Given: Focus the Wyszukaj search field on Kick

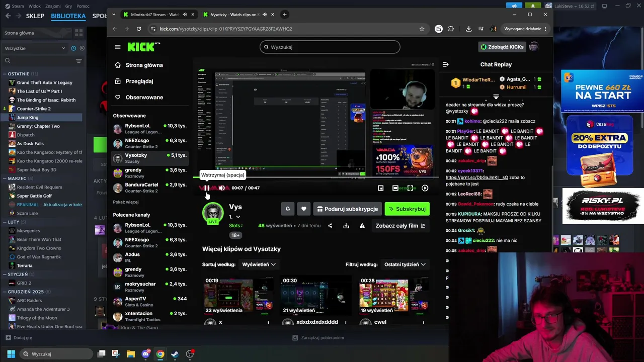Looking at the screenshot, I should (330, 47).
